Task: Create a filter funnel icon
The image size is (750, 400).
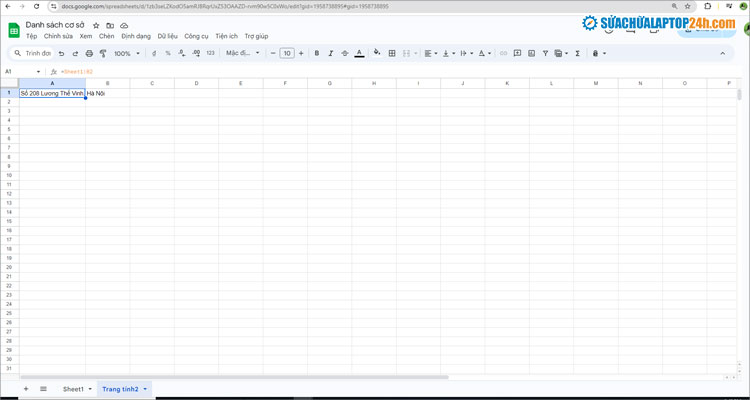Action: (x=545, y=54)
